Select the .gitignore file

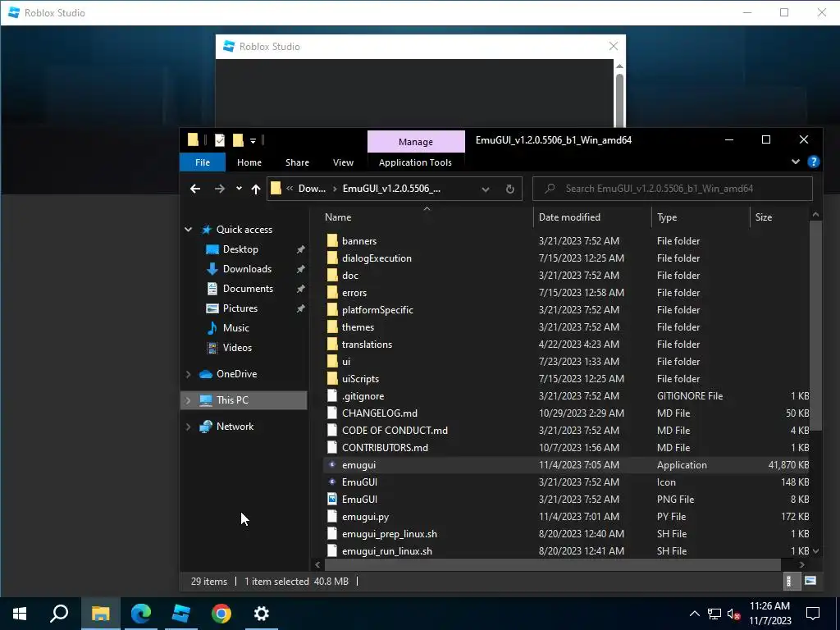tap(363, 396)
